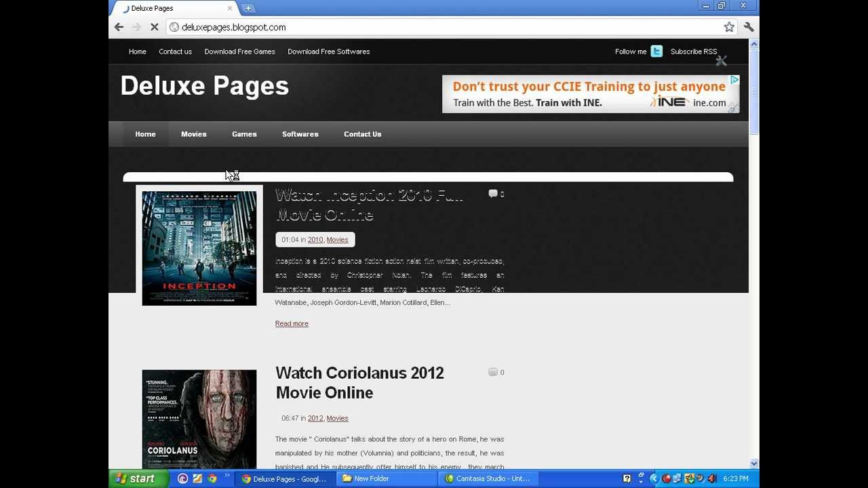
Task: Click the Deluxe Pages site title
Action: click(205, 86)
